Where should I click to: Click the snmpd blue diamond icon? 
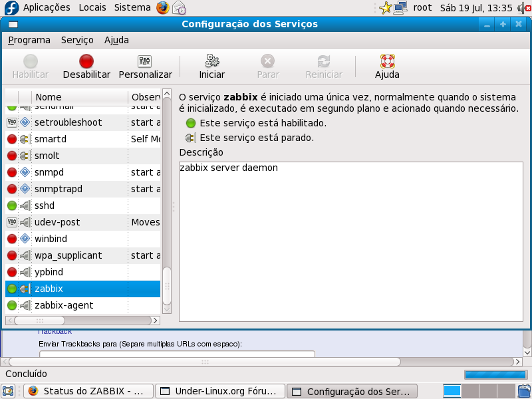(25, 172)
